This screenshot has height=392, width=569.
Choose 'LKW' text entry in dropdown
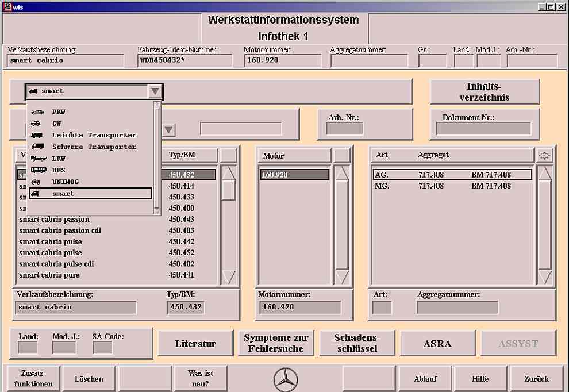tap(59, 159)
